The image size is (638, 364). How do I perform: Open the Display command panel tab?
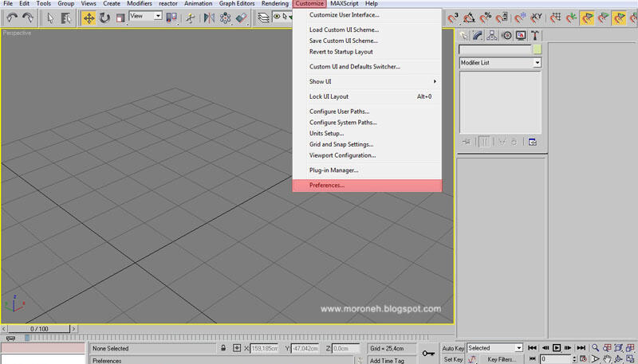[521, 36]
